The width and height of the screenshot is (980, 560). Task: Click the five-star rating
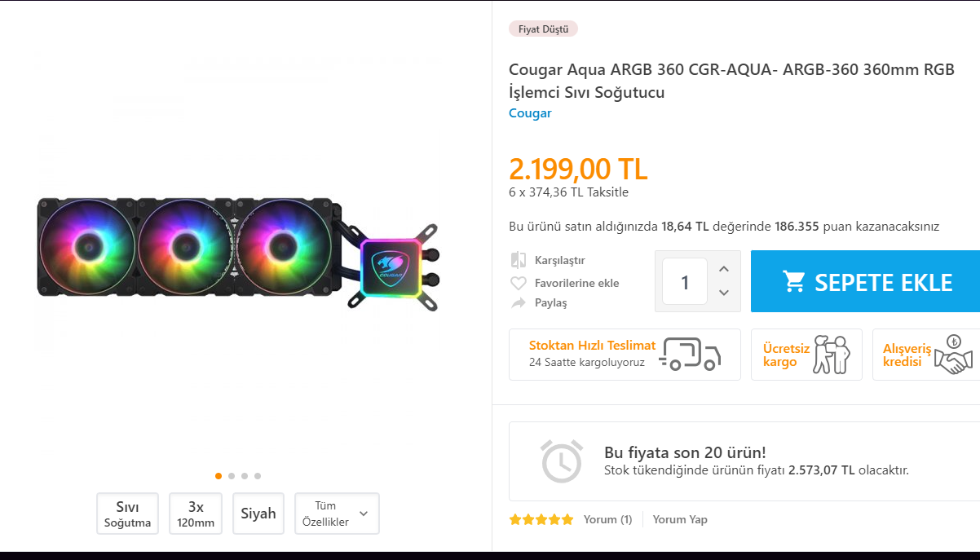click(x=541, y=519)
